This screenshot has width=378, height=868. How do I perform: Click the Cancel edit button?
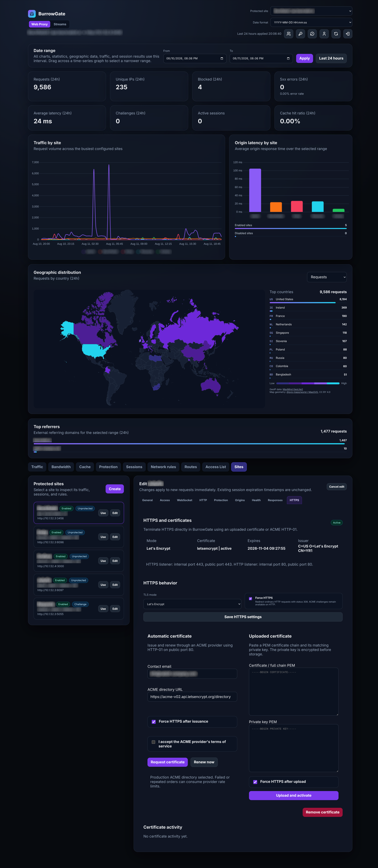click(x=337, y=487)
